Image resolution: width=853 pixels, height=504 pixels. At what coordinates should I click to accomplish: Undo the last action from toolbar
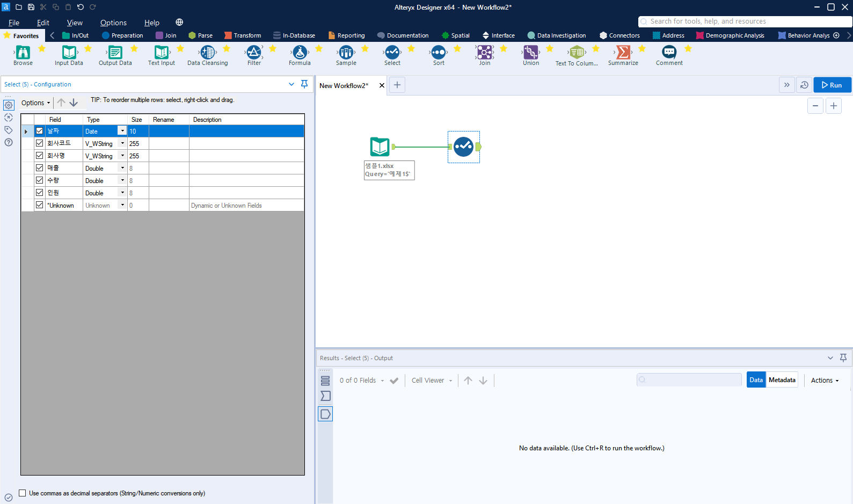81,7
